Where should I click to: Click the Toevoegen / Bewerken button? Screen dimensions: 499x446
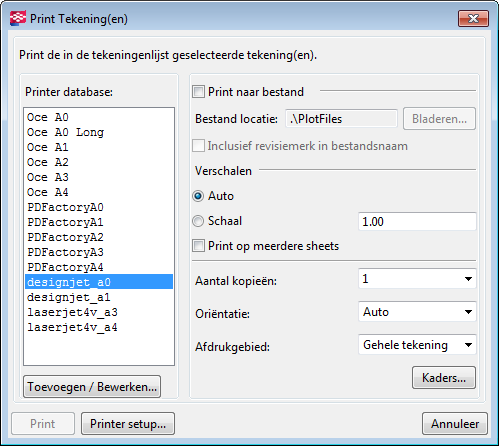coord(92,387)
